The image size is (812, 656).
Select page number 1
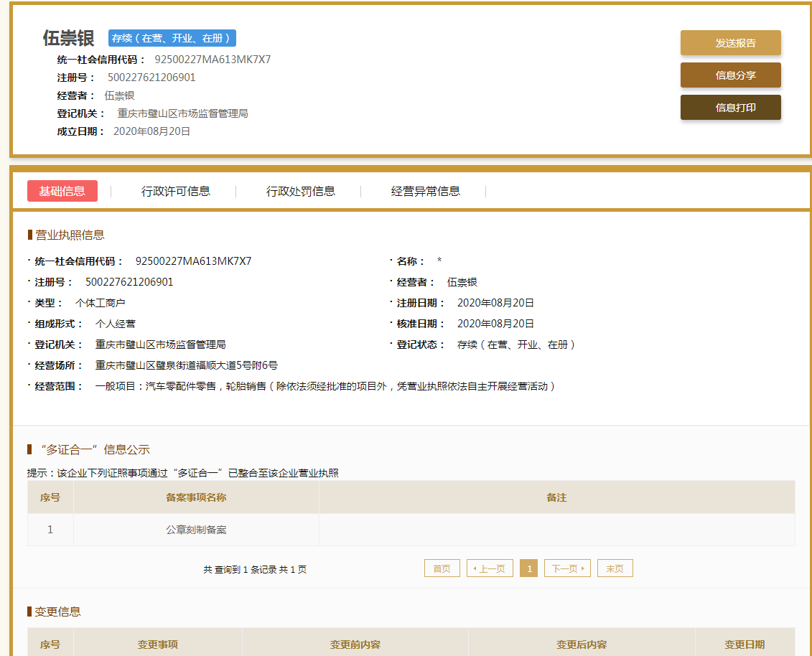click(x=528, y=568)
